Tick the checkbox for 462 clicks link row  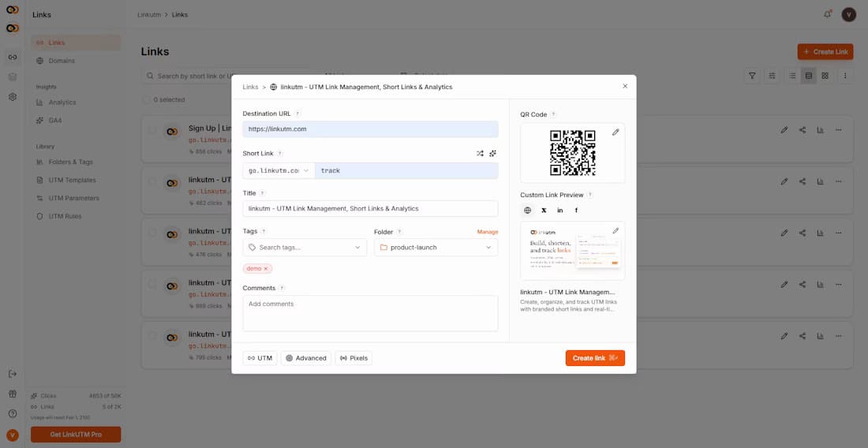tap(152, 182)
